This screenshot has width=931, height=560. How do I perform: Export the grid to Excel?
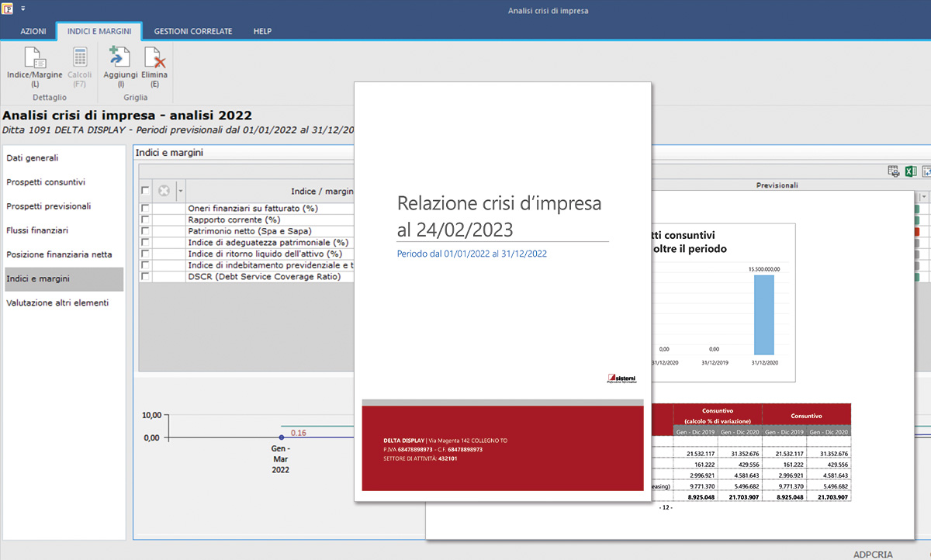click(910, 171)
